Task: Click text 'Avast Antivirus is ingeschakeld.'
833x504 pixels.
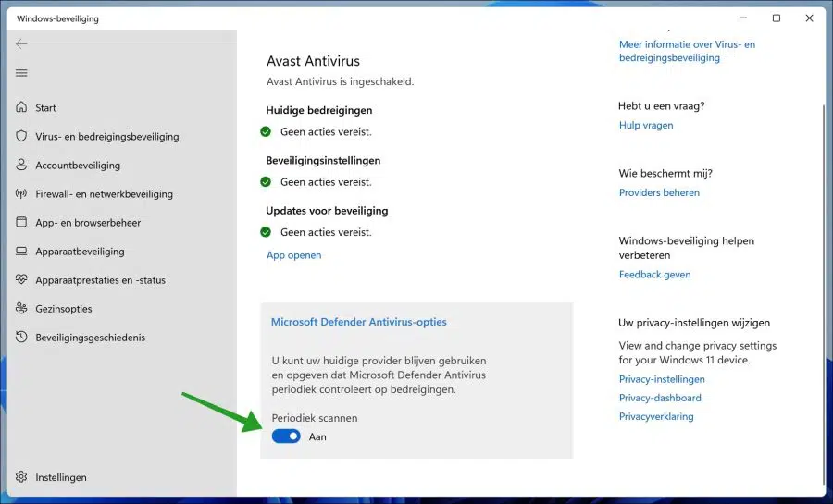Action: point(340,81)
